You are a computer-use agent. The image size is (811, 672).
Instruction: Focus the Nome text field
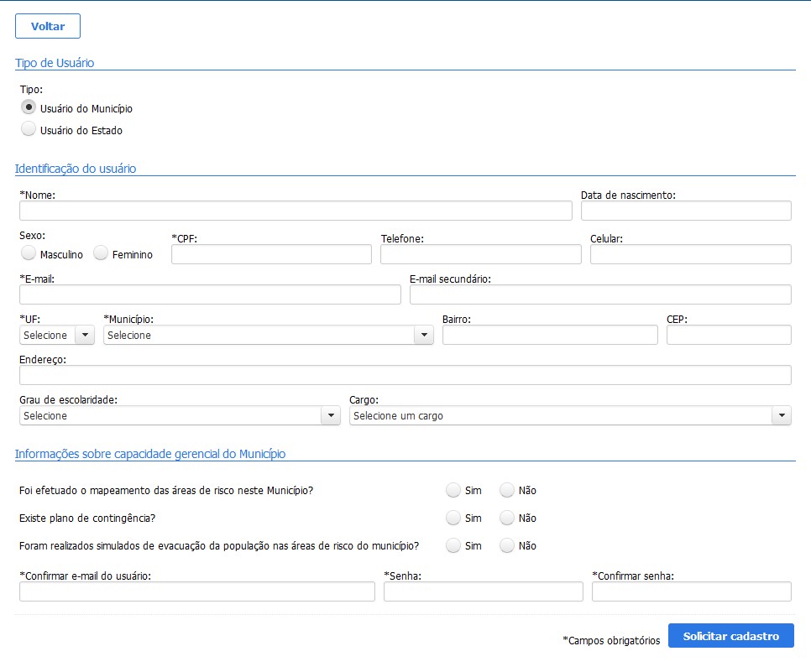296,211
